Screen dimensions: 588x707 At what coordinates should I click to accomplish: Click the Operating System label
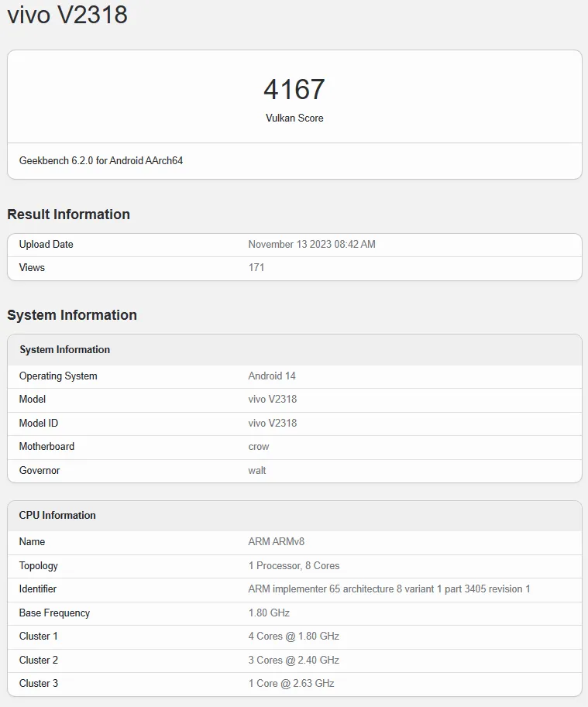point(58,376)
